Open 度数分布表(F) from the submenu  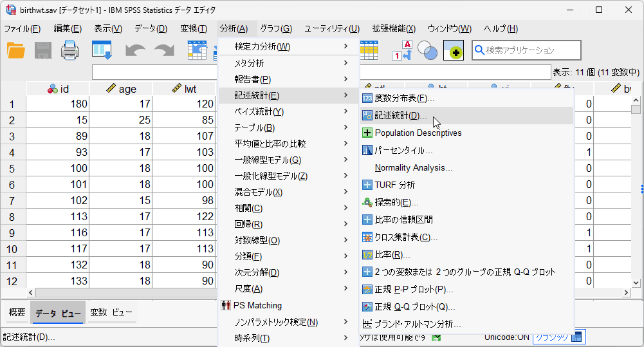click(x=466, y=98)
